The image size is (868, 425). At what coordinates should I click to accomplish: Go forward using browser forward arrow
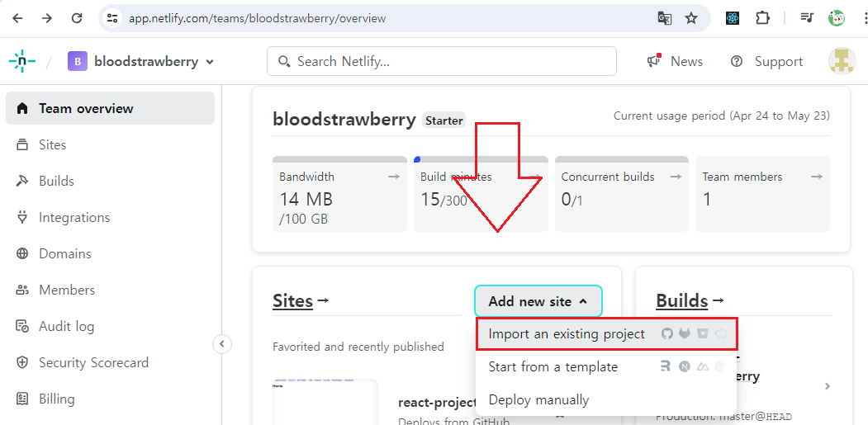tap(47, 18)
